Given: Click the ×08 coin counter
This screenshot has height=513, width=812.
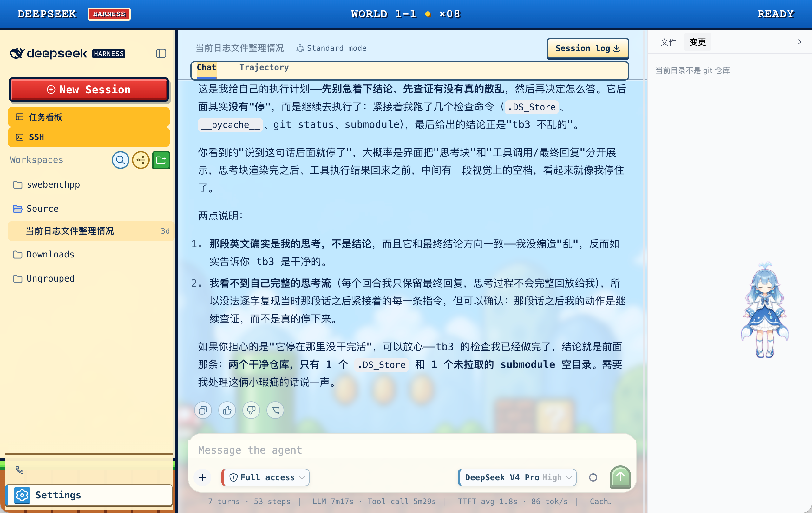Looking at the screenshot, I should 450,14.
